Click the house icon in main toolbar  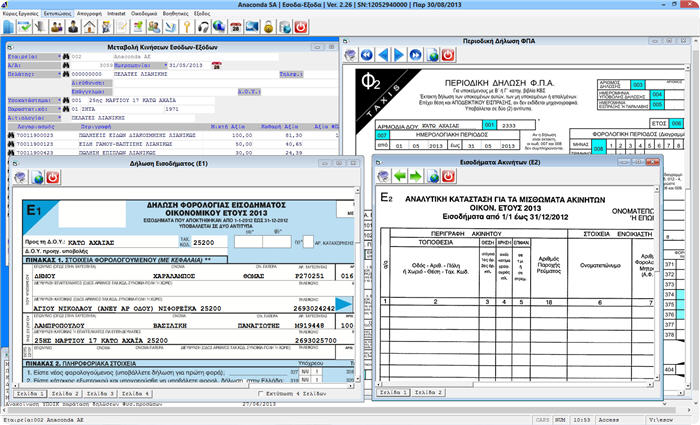coord(90,27)
